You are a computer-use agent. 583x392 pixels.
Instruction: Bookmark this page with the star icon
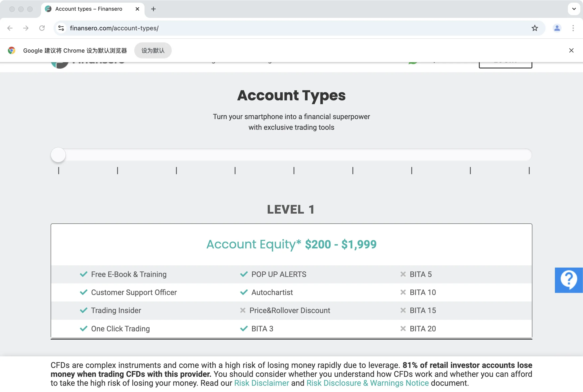(535, 28)
